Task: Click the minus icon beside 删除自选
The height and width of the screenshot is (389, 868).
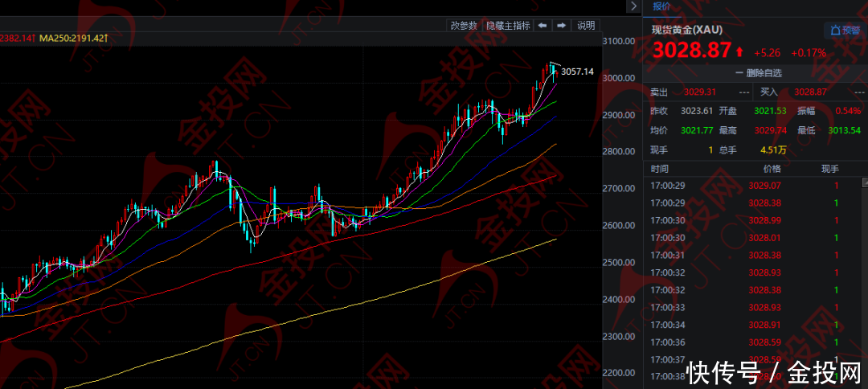Action: click(x=739, y=73)
